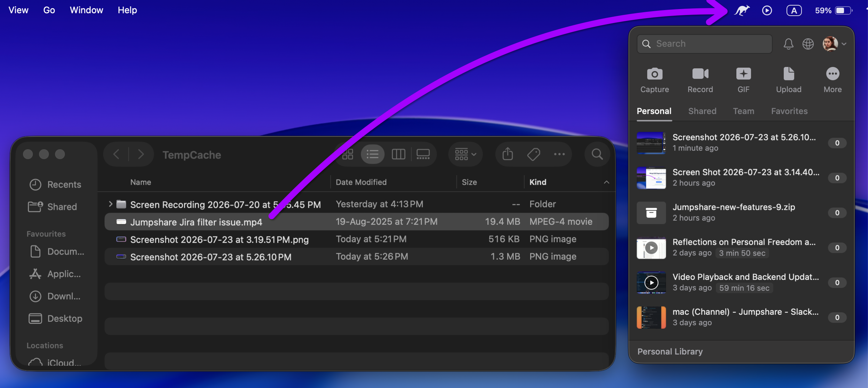868x388 pixels.
Task: Switch Finder to column view
Action: coord(398,154)
